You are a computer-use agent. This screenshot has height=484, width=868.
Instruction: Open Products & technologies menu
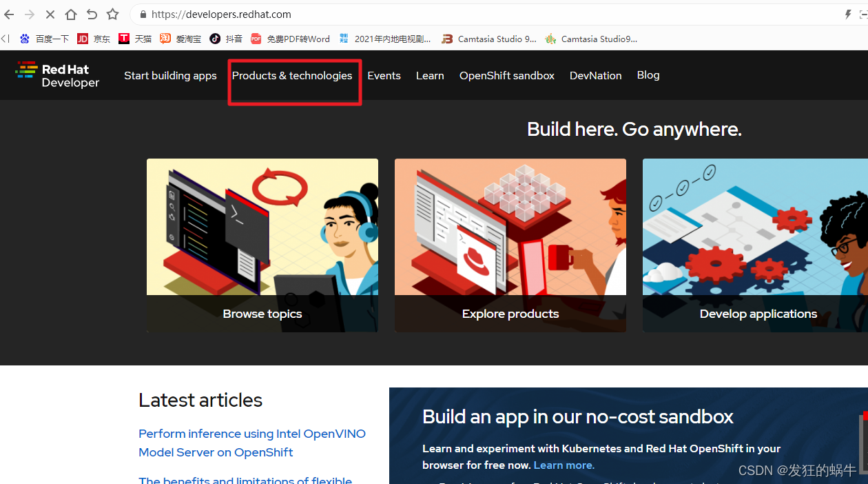click(292, 76)
